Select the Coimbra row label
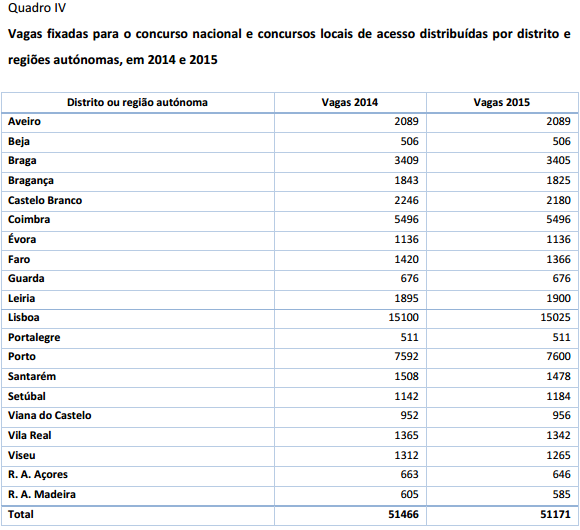The height and width of the screenshot is (530, 580). (29, 219)
